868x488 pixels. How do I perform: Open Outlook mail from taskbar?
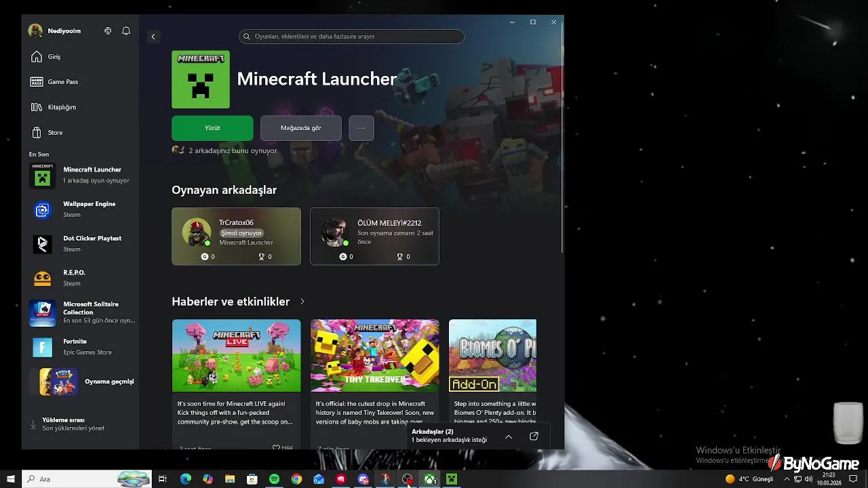point(319,479)
